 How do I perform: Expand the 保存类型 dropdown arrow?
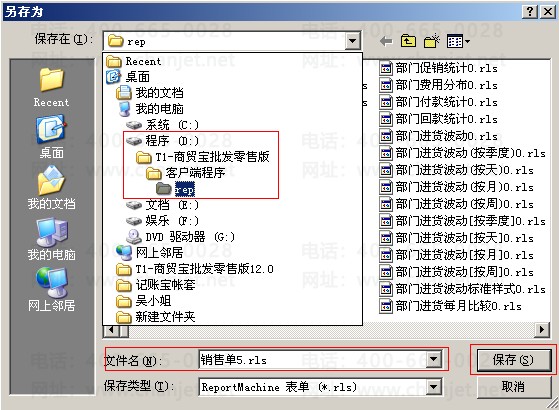[434, 386]
